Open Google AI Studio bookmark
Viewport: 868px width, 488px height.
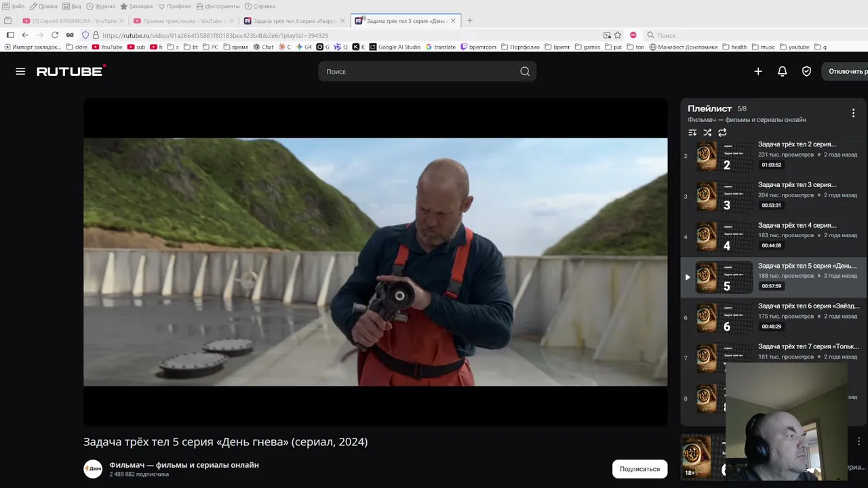[x=395, y=47]
